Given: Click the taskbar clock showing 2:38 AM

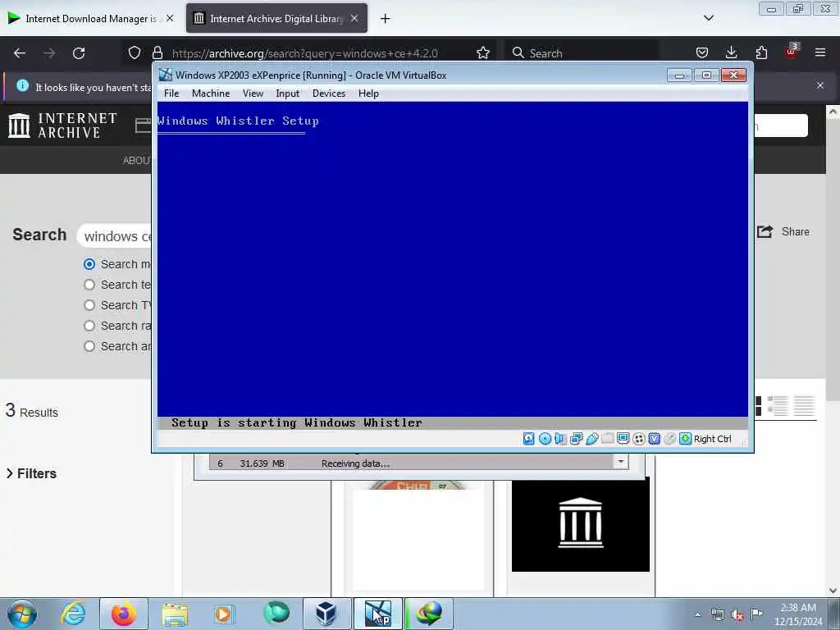Looking at the screenshot, I should pyautogui.click(x=797, y=614).
